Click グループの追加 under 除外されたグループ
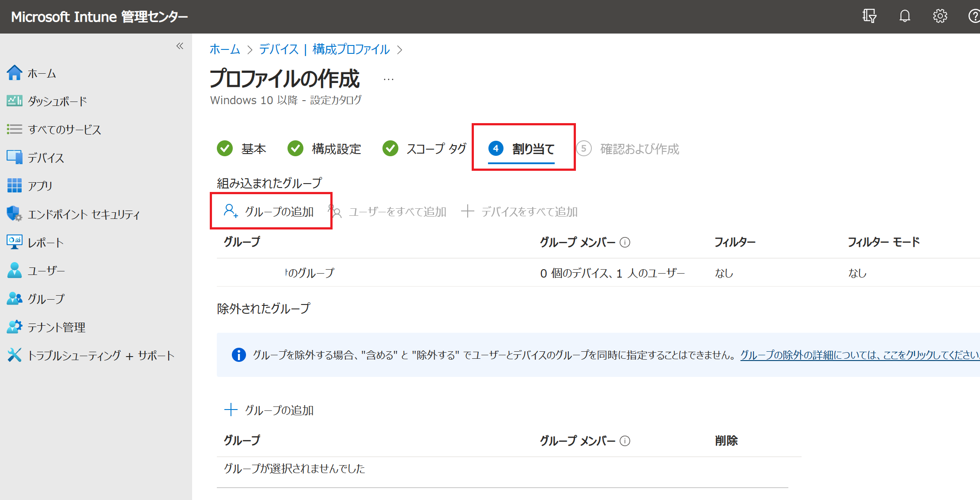 click(279, 410)
